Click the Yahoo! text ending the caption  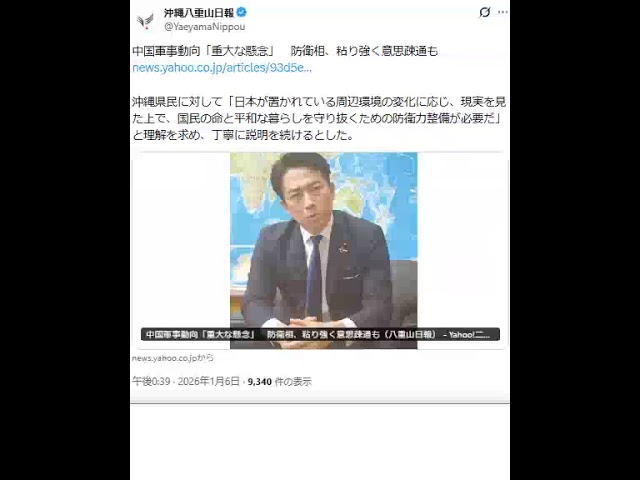pyautogui.click(x=469, y=335)
